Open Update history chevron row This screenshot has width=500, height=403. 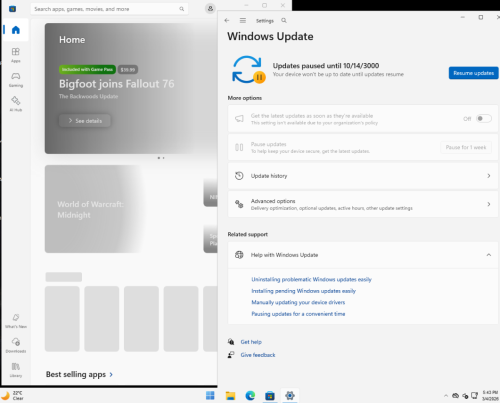tap(363, 176)
